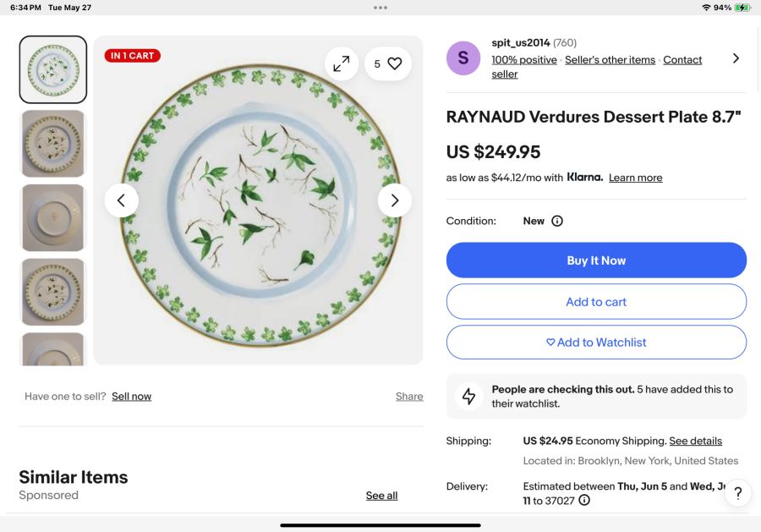Check the Wi-Fi status icon
This screenshot has height=532, width=761.
coord(706,8)
